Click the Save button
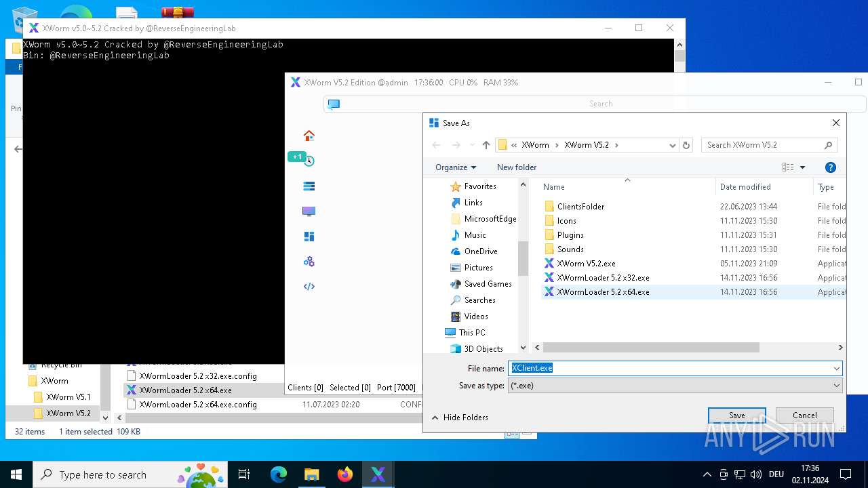Viewport: 868px width, 488px height. tap(737, 415)
